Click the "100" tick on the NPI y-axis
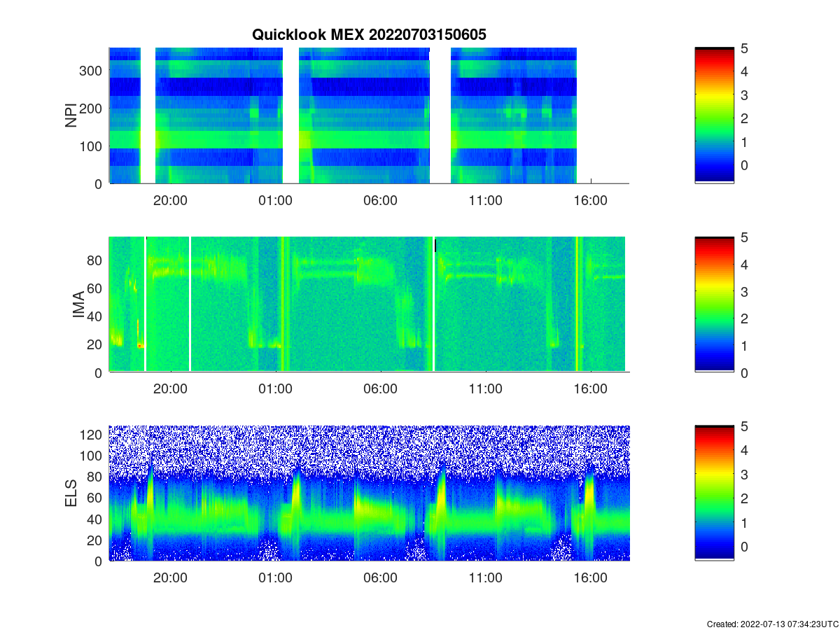 coord(92,146)
